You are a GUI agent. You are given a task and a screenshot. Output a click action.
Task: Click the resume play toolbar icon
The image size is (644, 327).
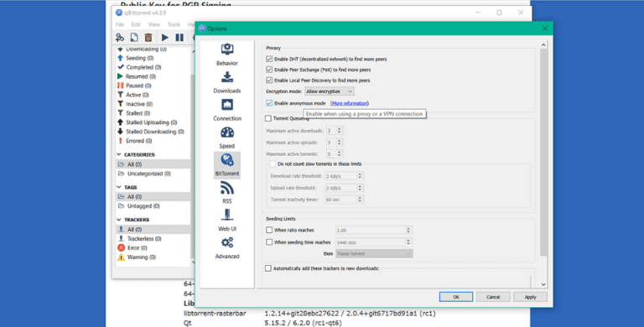tap(164, 38)
